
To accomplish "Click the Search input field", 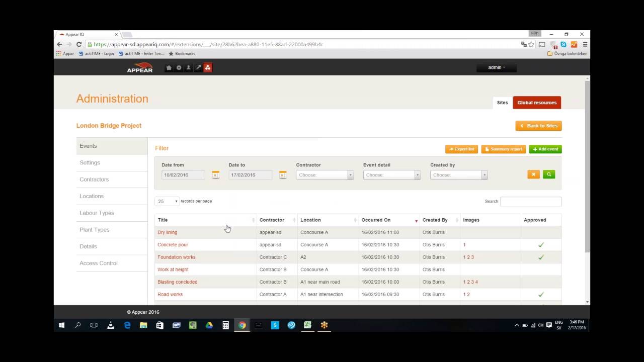I will point(531,201).
